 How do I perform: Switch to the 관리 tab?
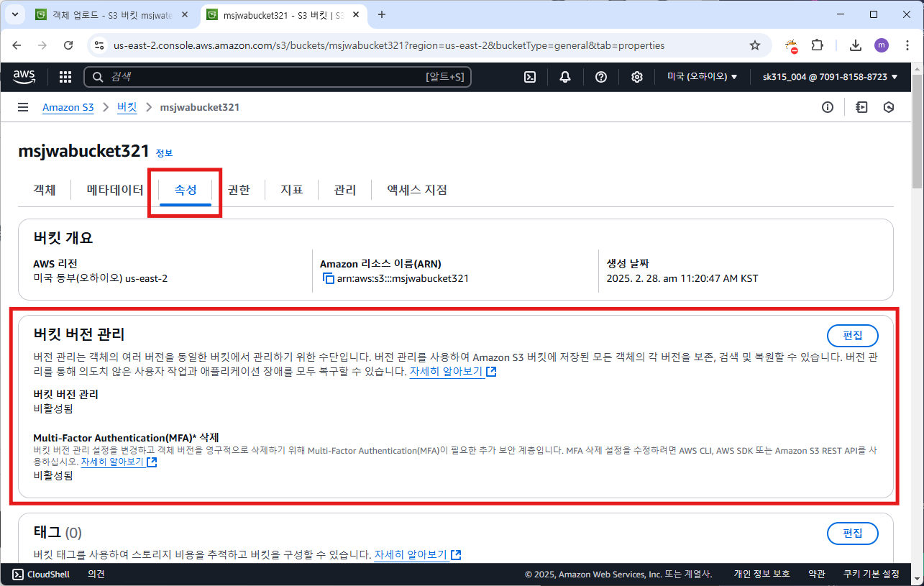click(x=344, y=190)
